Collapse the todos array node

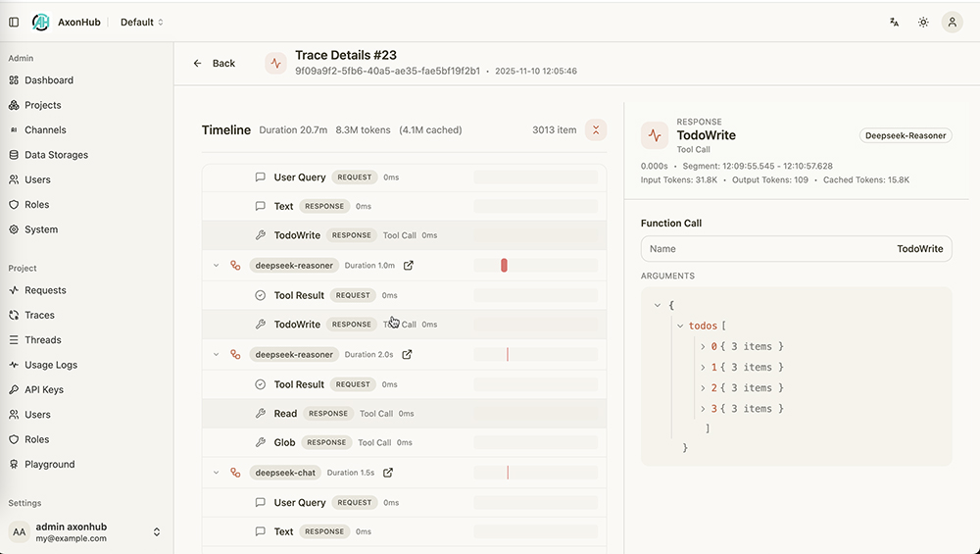[680, 326]
